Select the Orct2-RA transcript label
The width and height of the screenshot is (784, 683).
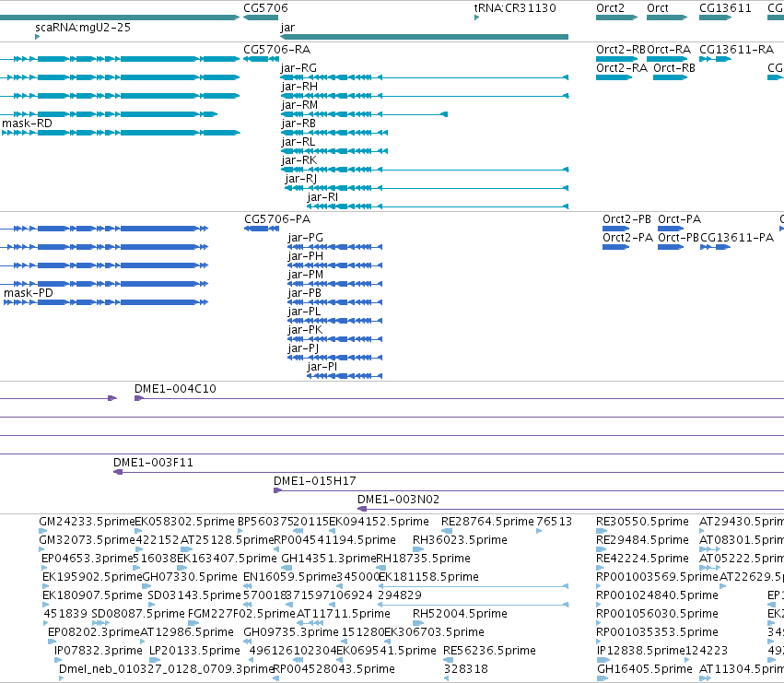point(622,68)
